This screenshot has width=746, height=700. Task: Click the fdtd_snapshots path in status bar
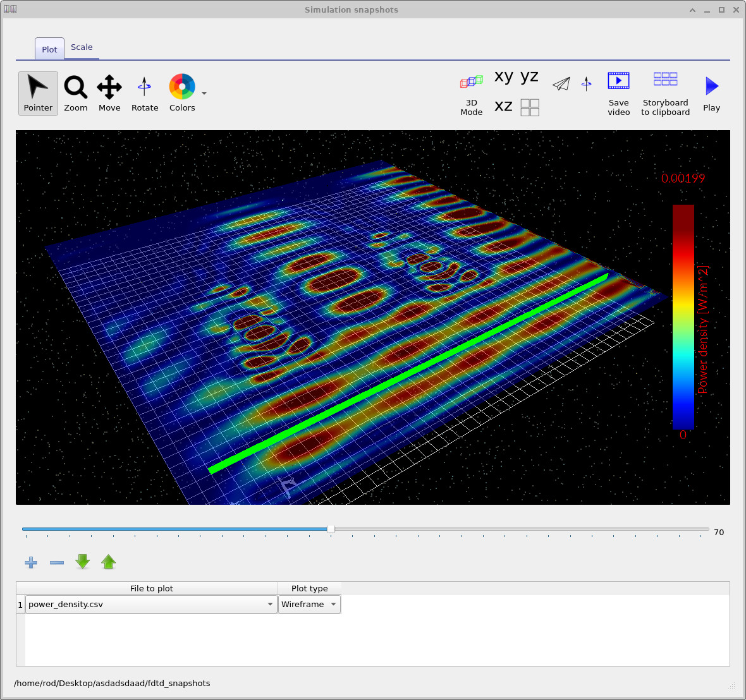click(x=112, y=684)
